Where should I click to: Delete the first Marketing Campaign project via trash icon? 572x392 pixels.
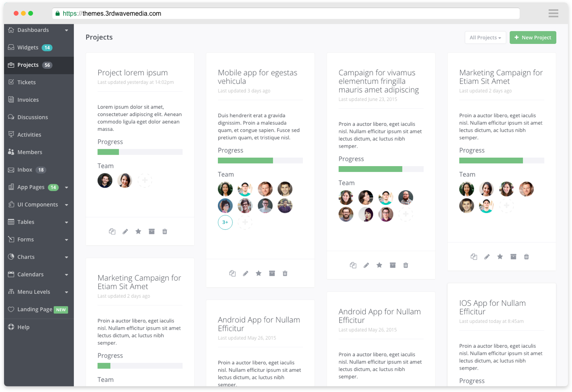click(526, 257)
